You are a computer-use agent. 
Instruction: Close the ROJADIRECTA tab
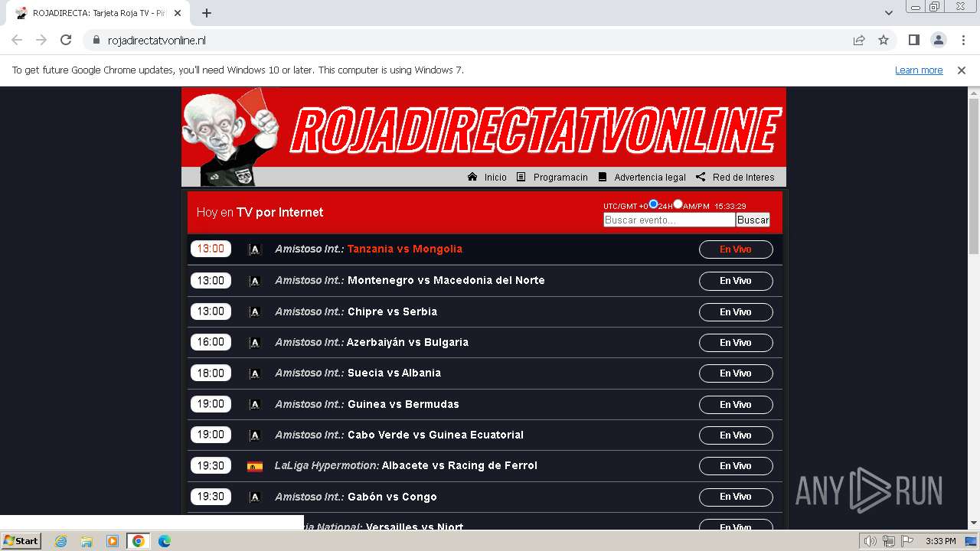178,13
